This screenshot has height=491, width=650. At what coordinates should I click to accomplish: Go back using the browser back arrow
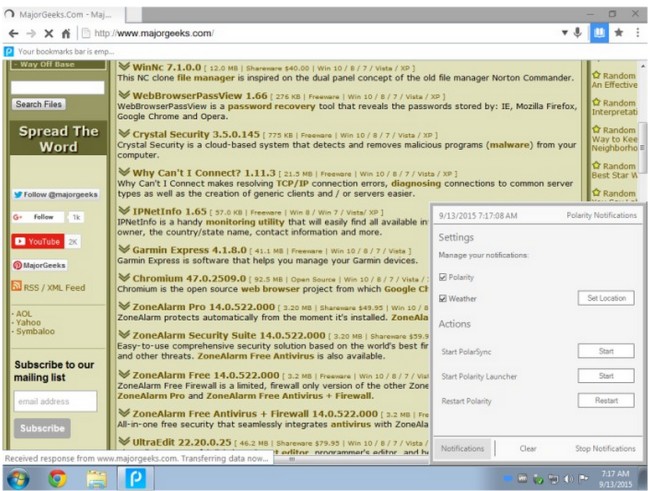click(13, 33)
